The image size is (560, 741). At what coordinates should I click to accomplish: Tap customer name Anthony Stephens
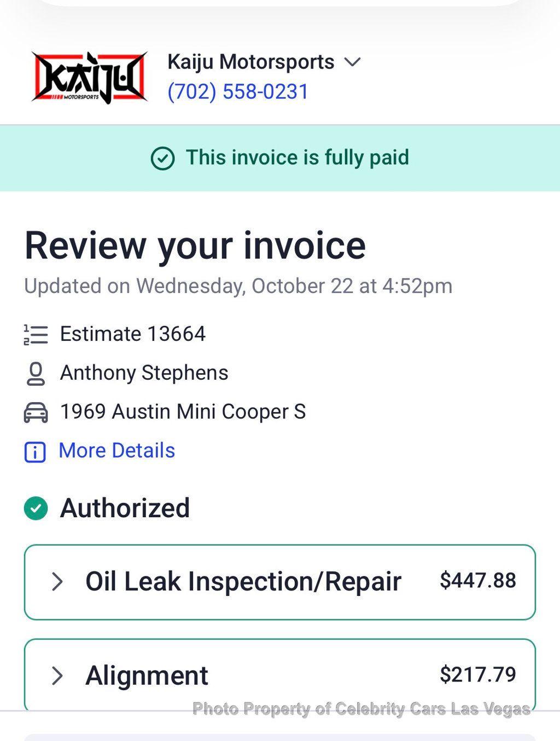[144, 373]
